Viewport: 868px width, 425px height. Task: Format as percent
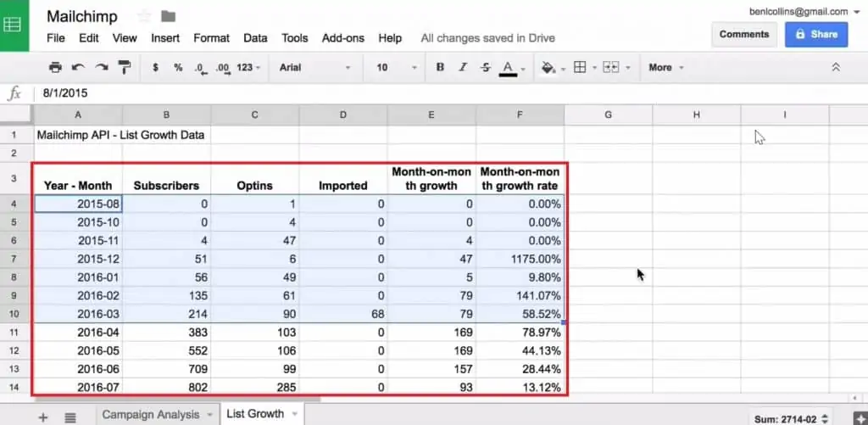coord(178,68)
